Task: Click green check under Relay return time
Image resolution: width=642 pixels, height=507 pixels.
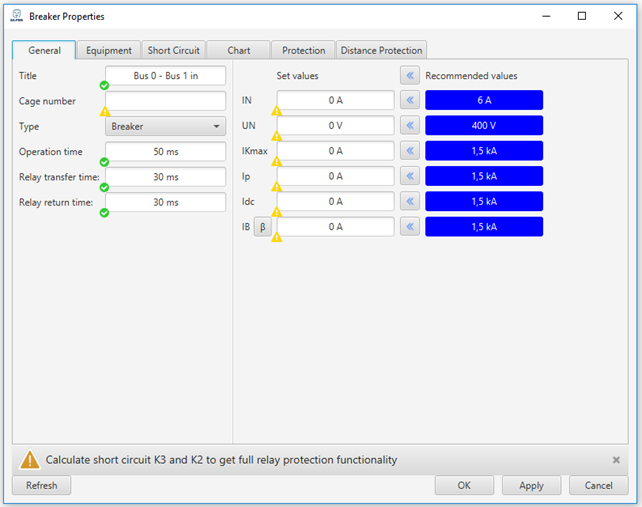Action: (104, 213)
